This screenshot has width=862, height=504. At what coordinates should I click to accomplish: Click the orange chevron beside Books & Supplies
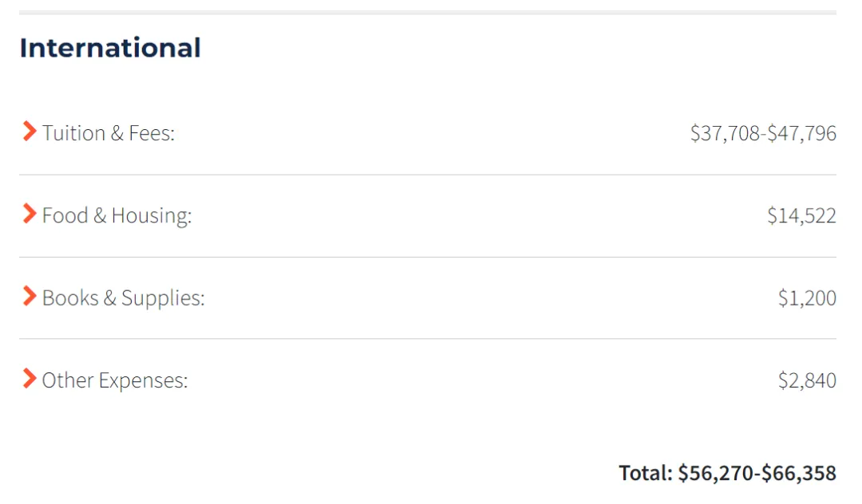point(30,296)
